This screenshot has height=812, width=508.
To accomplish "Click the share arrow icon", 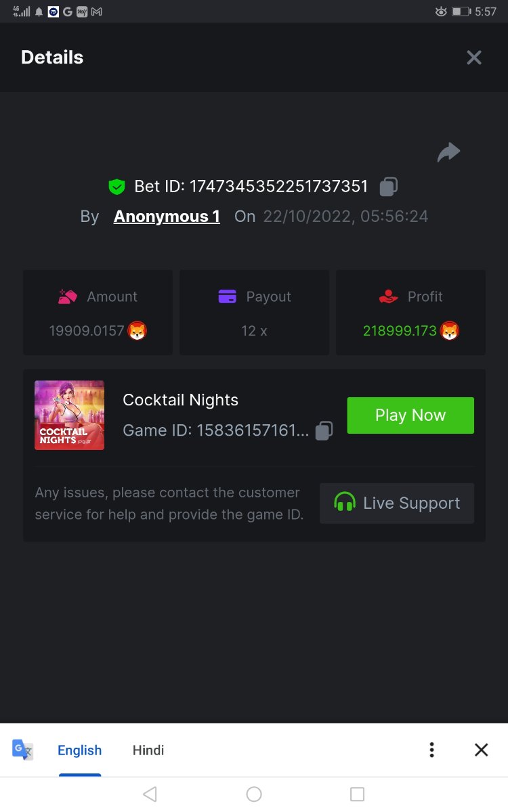I will tap(448, 153).
